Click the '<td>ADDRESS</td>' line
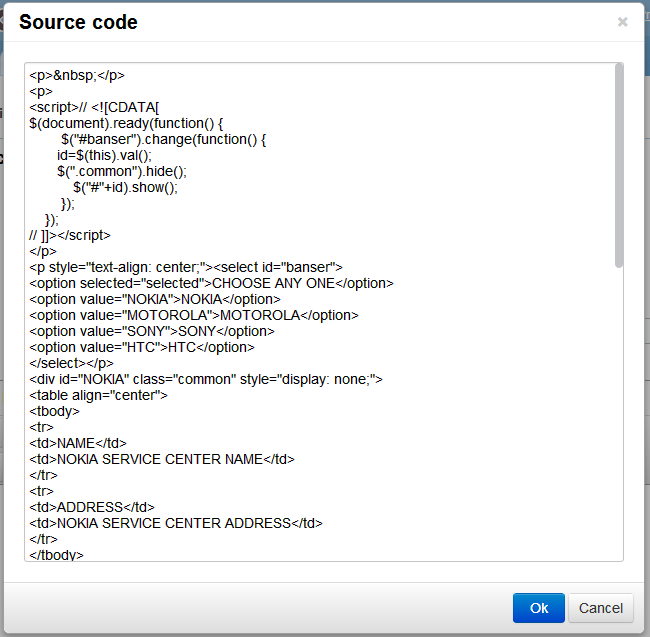650x637 pixels. click(x=92, y=507)
